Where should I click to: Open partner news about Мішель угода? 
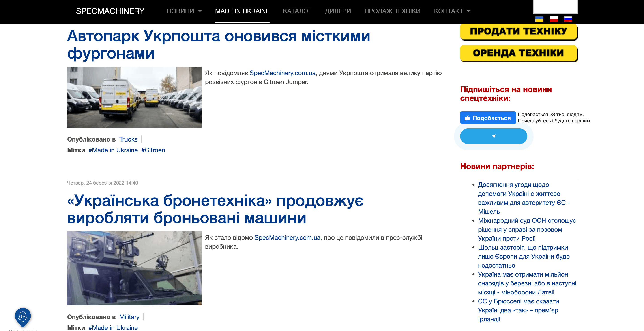[x=524, y=198]
